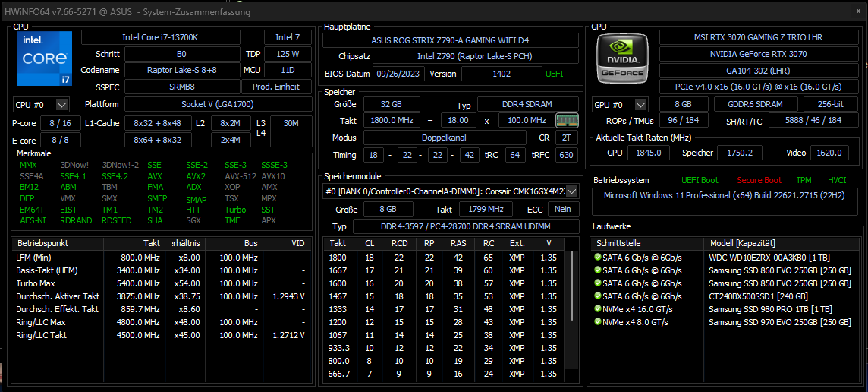Click the L3 cache 30M field
Image resolution: width=868 pixels, height=392 pixels.
(x=291, y=131)
